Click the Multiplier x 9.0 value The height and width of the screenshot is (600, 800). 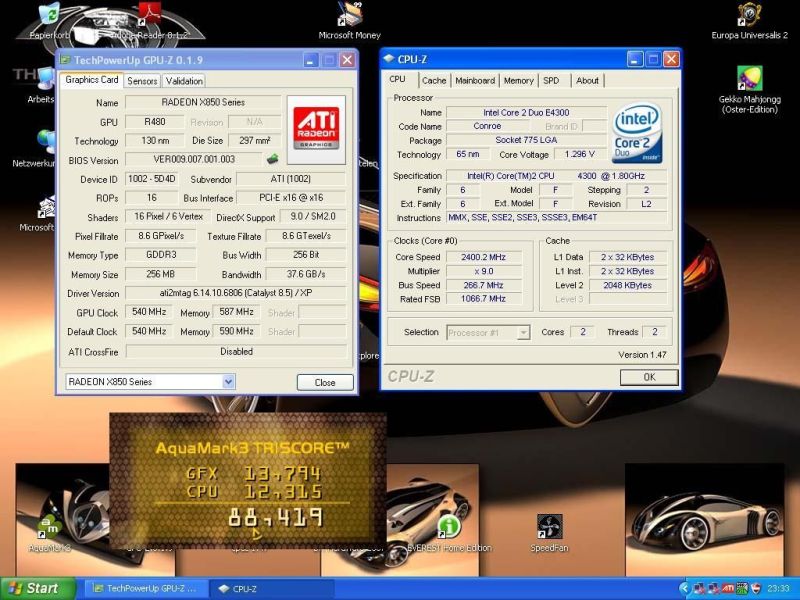(484, 271)
